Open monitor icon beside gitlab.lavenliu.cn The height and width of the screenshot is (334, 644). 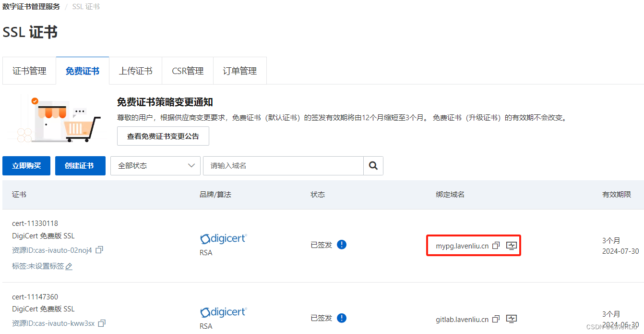coord(512,319)
